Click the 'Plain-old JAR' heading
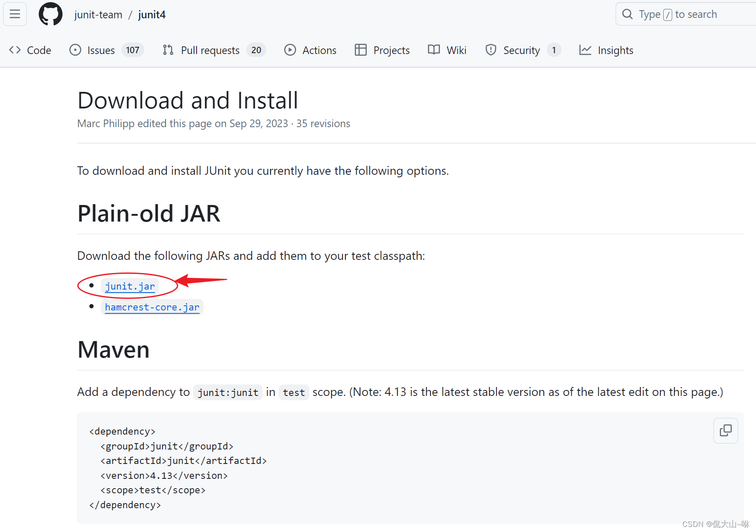The height and width of the screenshot is (532, 756). pos(149,213)
